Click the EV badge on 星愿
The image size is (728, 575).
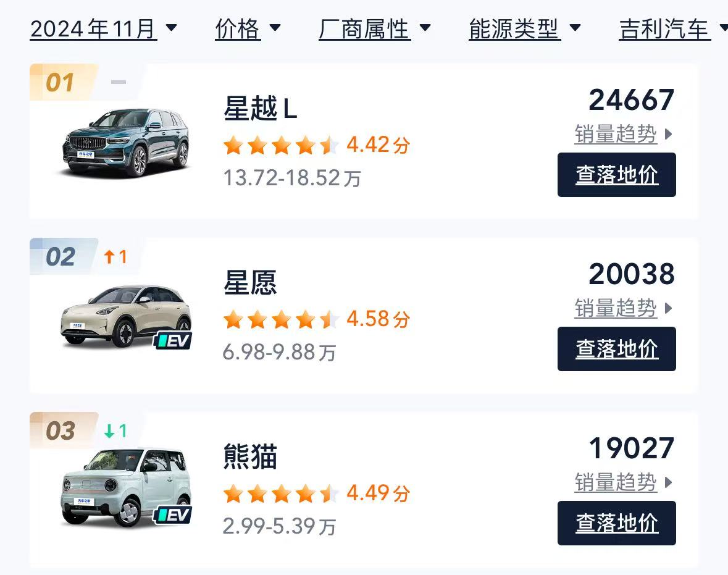click(173, 341)
